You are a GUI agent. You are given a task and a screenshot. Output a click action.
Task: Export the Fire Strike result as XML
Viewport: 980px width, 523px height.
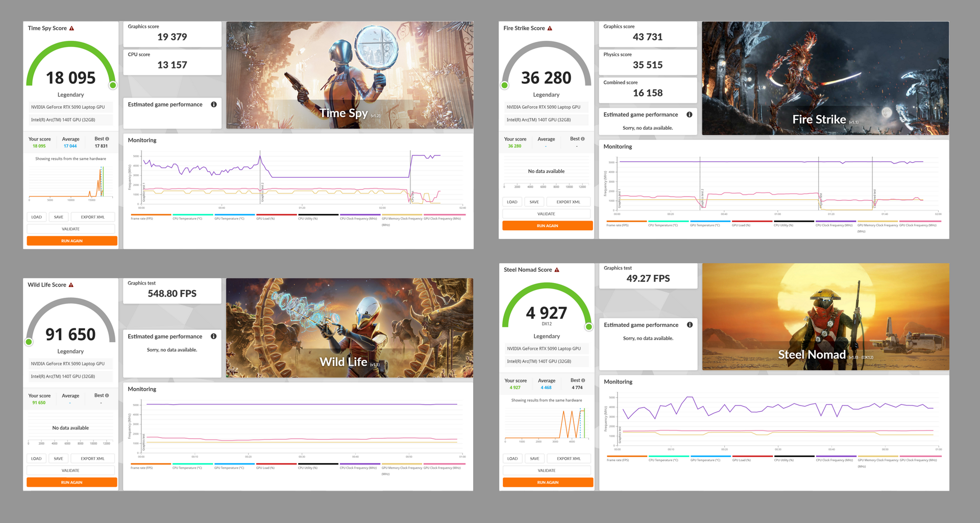click(569, 202)
